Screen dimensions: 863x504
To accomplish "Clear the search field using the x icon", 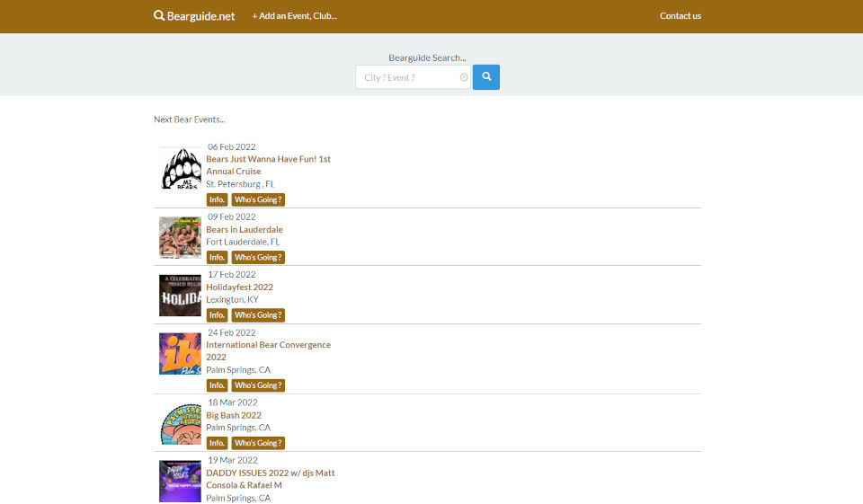I will (x=464, y=78).
